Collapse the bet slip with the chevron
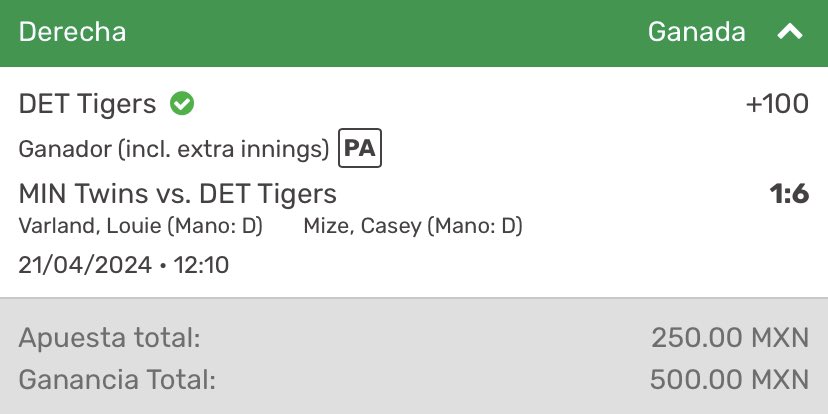The width and height of the screenshot is (828, 414). 789,33
